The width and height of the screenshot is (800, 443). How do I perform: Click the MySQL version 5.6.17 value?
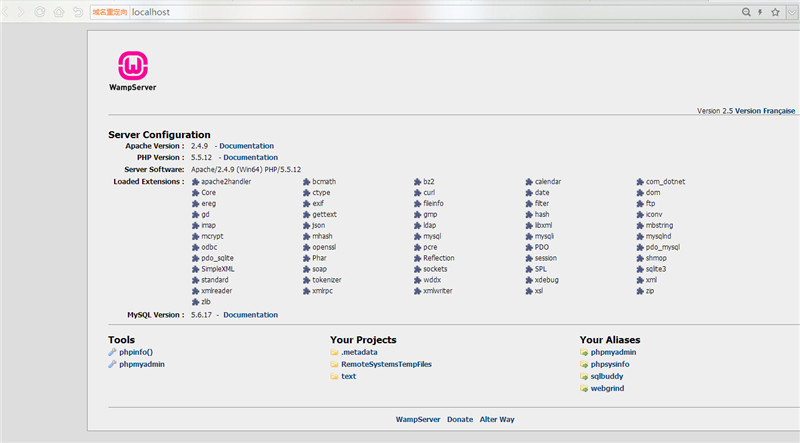[201, 315]
